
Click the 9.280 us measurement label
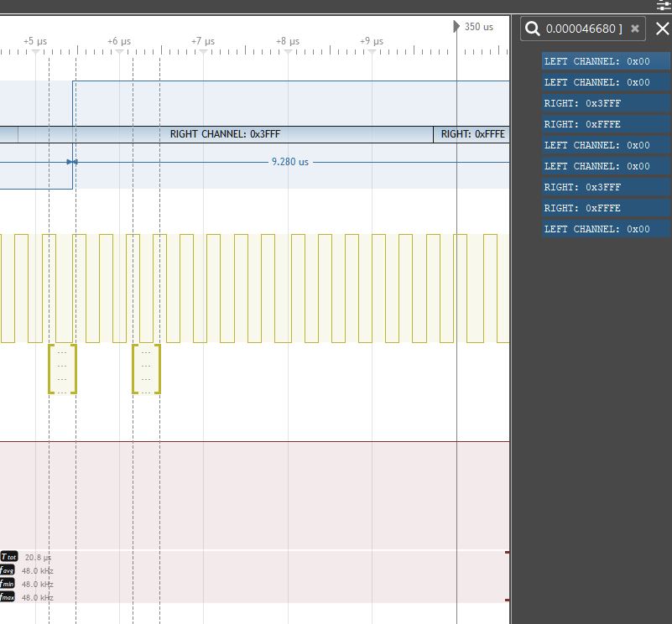click(x=289, y=162)
